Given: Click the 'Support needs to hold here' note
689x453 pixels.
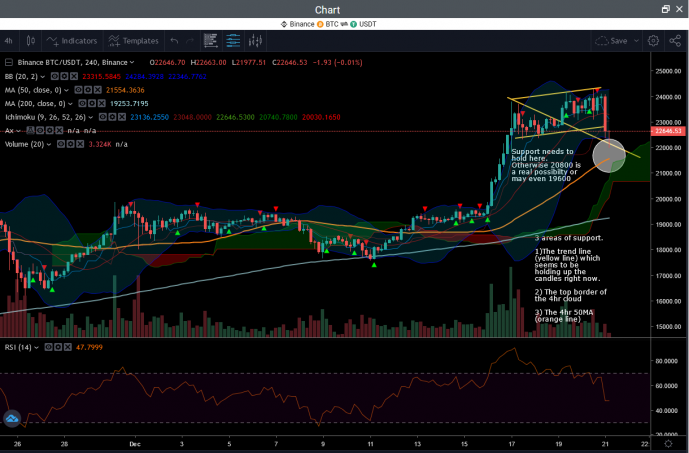Looking at the screenshot, I should 545,165.
